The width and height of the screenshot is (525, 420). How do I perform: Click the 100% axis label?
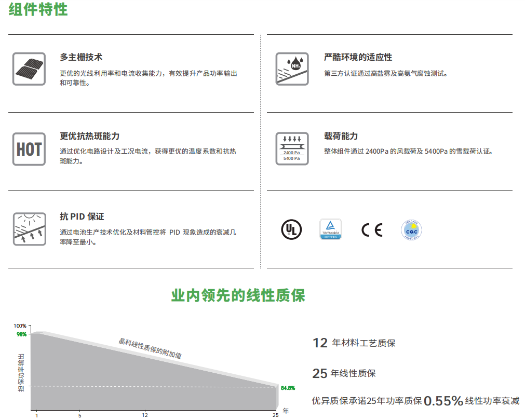pos(20,326)
